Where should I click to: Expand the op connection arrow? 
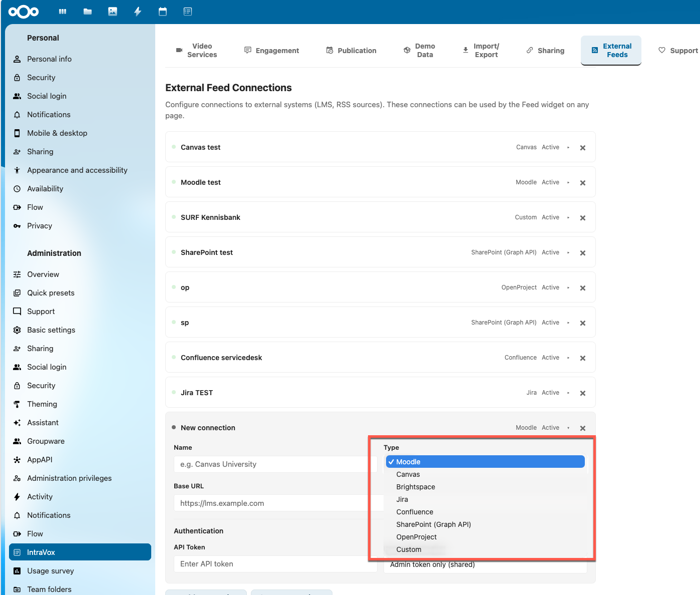click(568, 287)
